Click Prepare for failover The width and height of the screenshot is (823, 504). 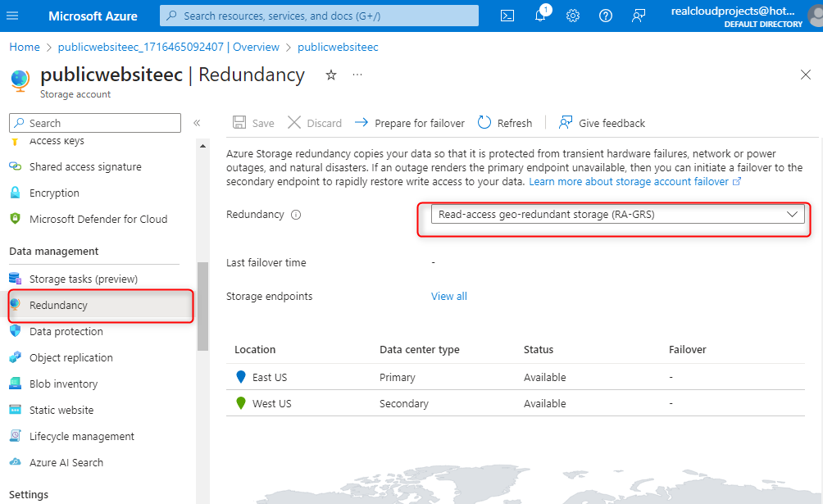pyautogui.click(x=409, y=123)
